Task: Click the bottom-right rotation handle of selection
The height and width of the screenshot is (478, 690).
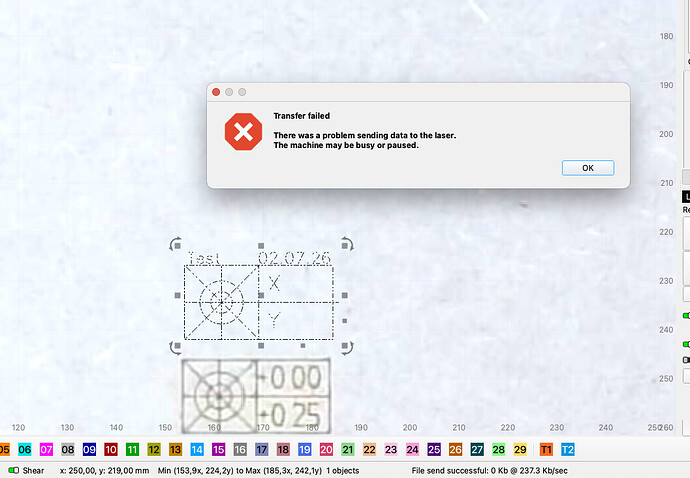Action: click(x=347, y=347)
